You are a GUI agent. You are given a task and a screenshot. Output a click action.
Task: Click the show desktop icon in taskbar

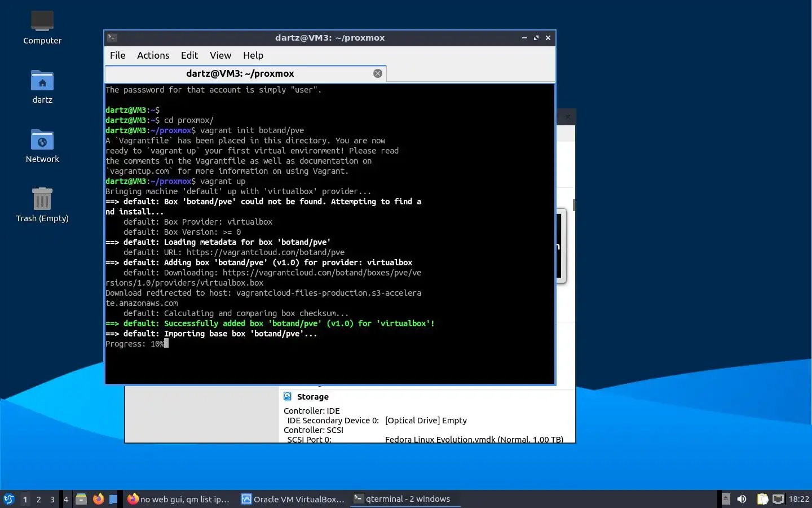(113, 499)
